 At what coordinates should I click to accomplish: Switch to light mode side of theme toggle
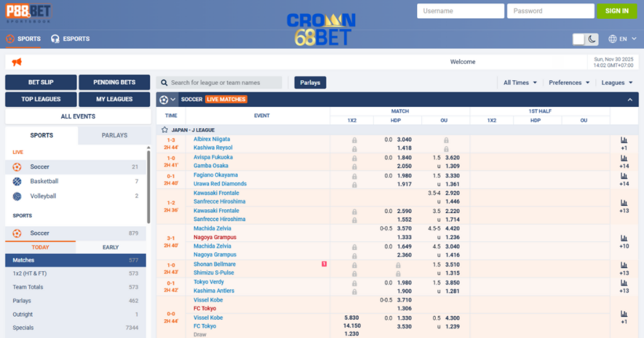(x=579, y=39)
